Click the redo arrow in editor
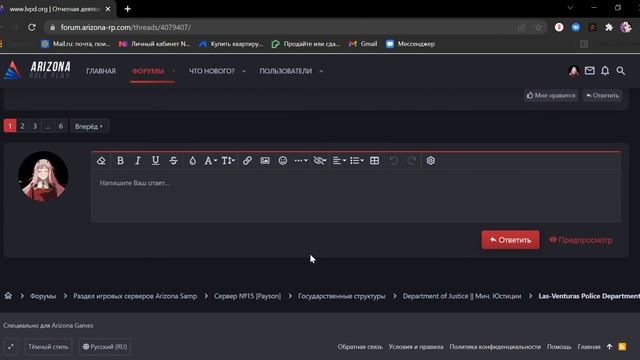Image resolution: width=640 pixels, height=360 pixels. [x=411, y=161]
